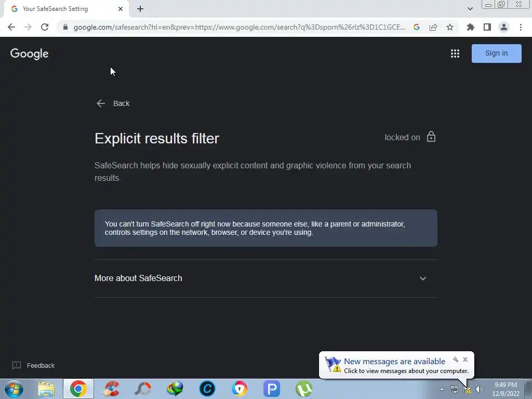Click the Back link on page
Screen dimensions: 532x399
tap(113, 103)
